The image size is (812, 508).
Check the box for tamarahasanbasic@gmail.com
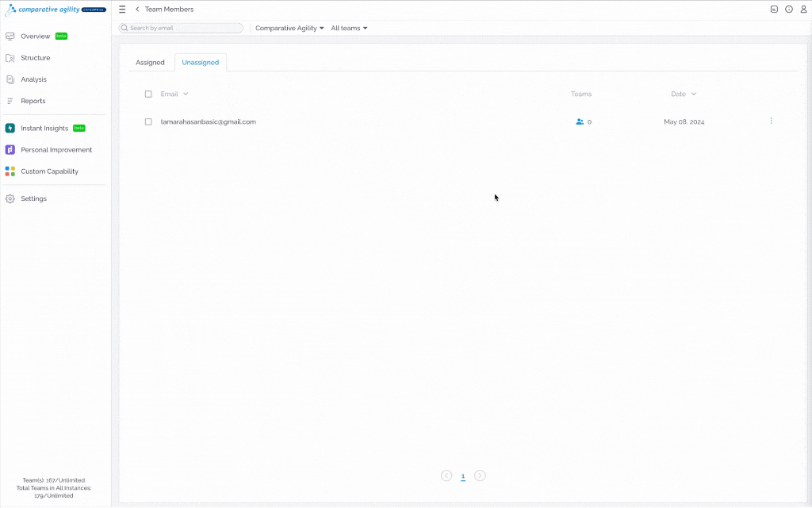pyautogui.click(x=148, y=121)
